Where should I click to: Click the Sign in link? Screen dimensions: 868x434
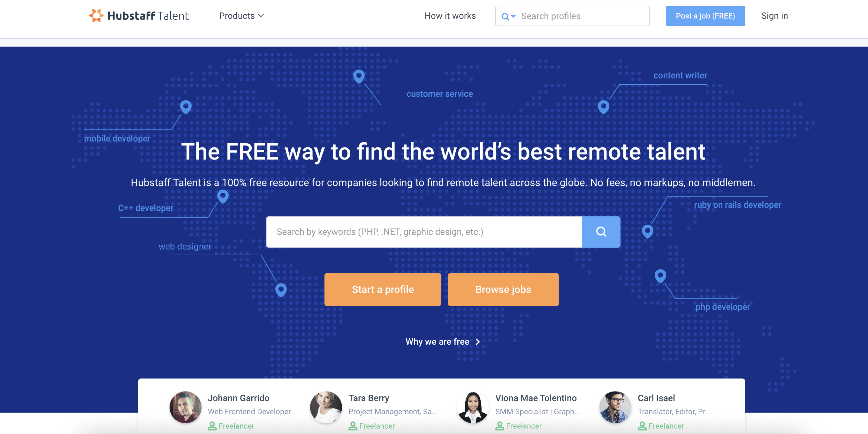tap(774, 16)
